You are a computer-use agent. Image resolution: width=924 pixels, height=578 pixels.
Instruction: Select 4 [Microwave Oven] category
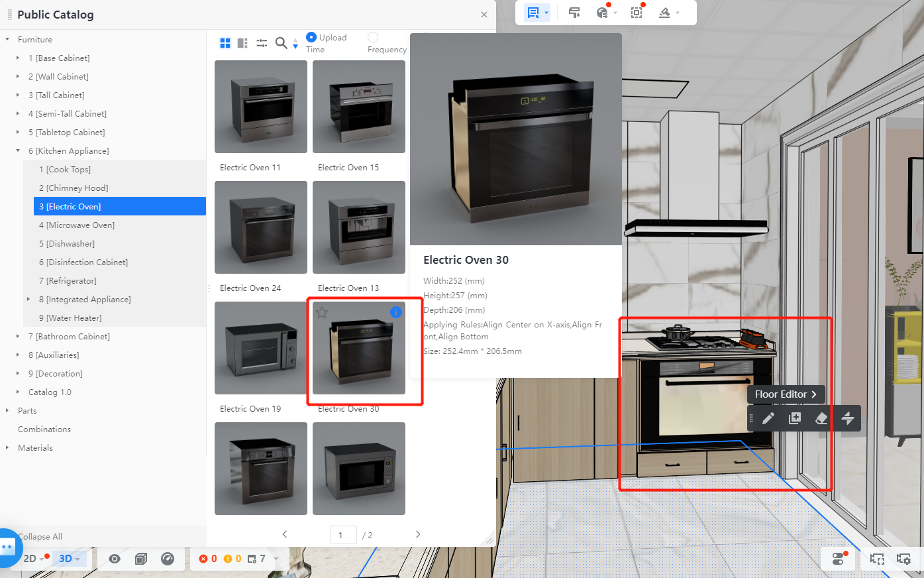77,225
